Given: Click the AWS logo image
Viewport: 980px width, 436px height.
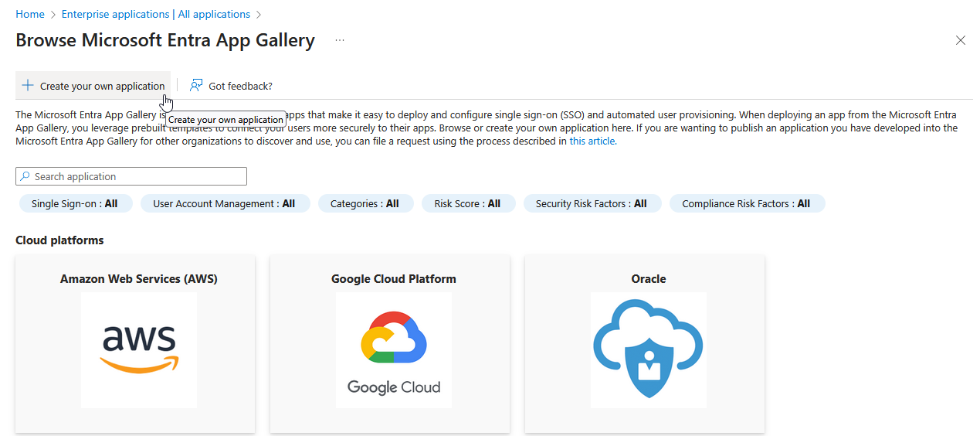Looking at the screenshot, I should 139,350.
